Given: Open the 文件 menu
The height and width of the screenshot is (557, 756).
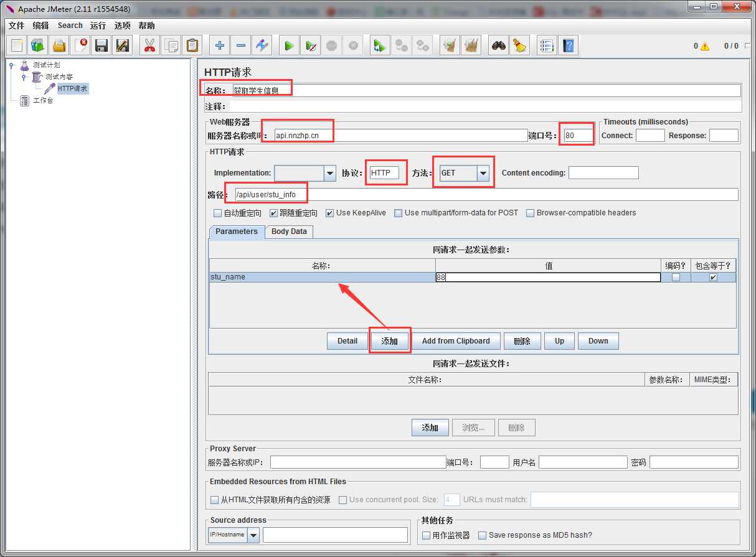Looking at the screenshot, I should click(x=16, y=26).
